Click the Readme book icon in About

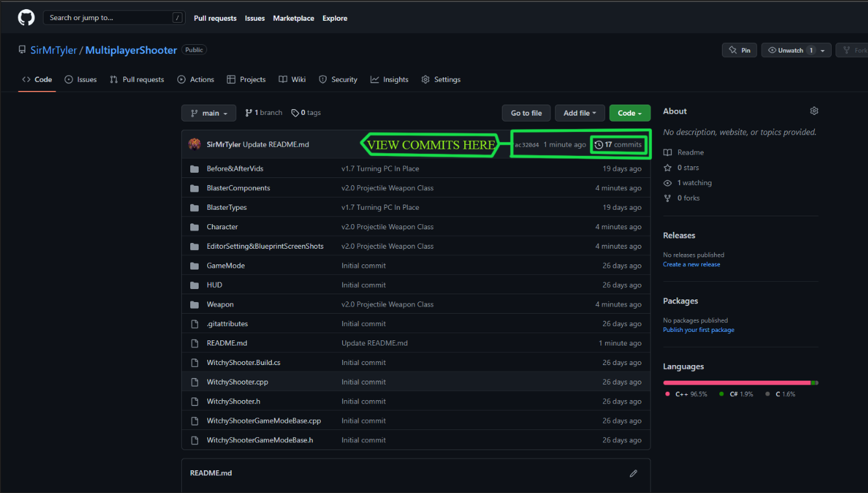(667, 153)
